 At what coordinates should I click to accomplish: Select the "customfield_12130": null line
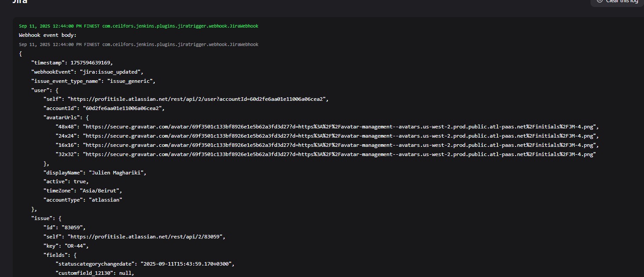click(x=95, y=274)
